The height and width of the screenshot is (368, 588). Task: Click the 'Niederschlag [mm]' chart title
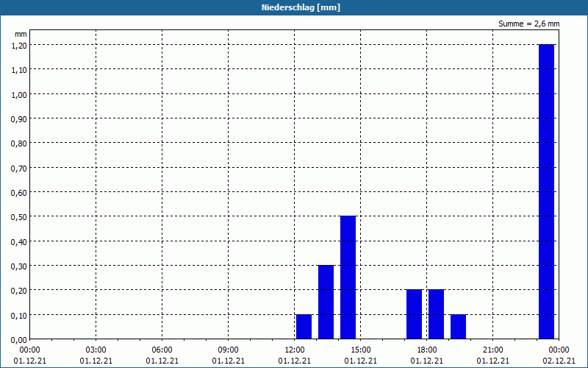coord(301,7)
